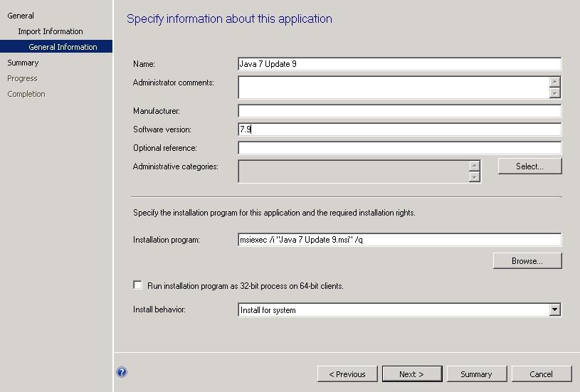Screen dimensions: 580x392
Task: Select the Progress step in sidebar
Action: (x=22, y=78)
